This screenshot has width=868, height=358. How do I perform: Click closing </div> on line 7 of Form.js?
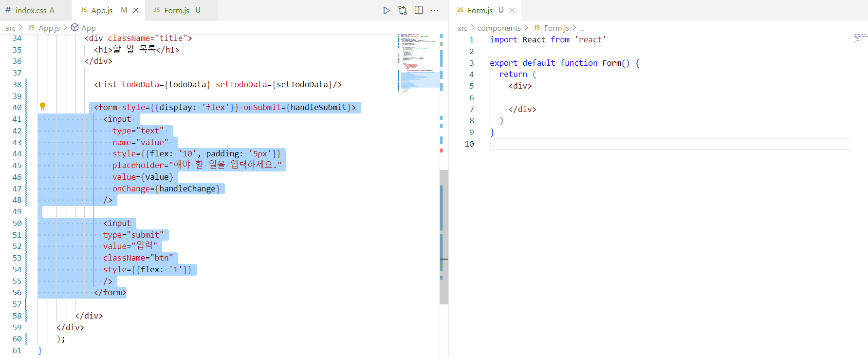click(522, 109)
